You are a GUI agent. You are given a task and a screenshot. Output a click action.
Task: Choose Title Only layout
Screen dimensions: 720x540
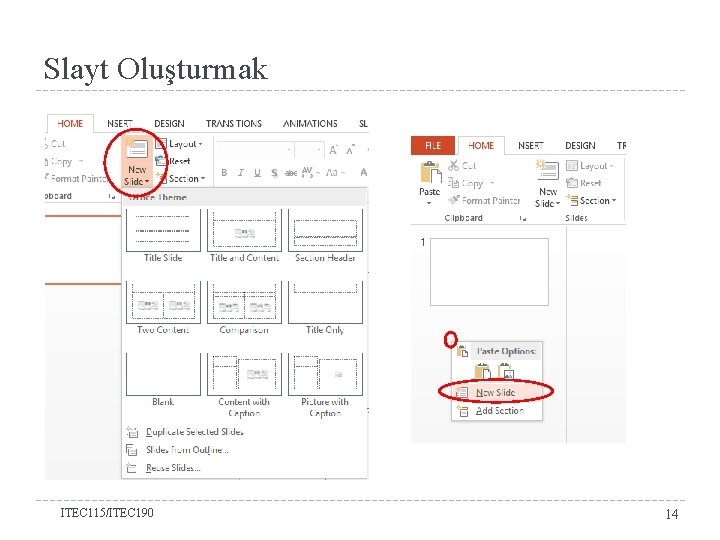click(325, 308)
